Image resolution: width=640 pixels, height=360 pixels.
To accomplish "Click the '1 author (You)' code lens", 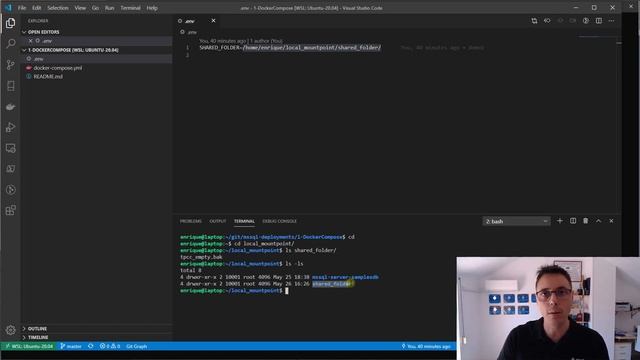I will pos(266,41).
